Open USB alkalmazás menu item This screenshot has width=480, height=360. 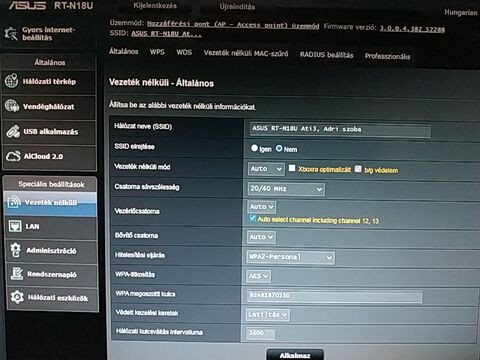pos(49,132)
